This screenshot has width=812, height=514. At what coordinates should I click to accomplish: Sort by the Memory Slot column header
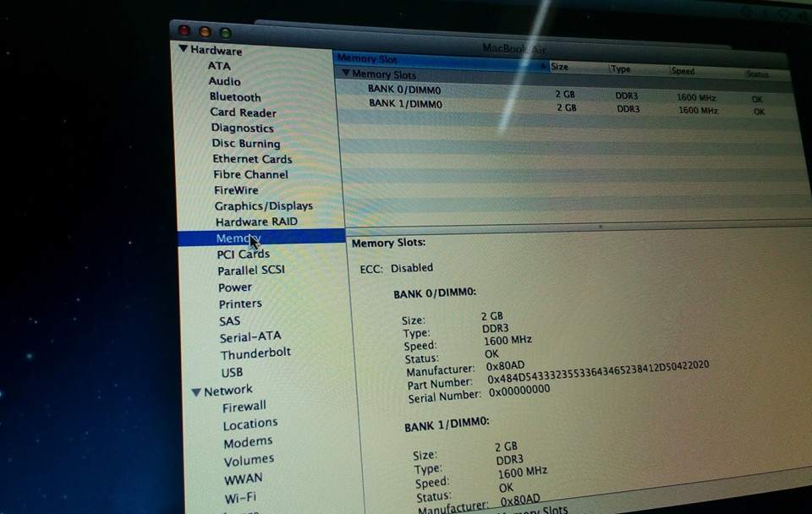point(366,58)
